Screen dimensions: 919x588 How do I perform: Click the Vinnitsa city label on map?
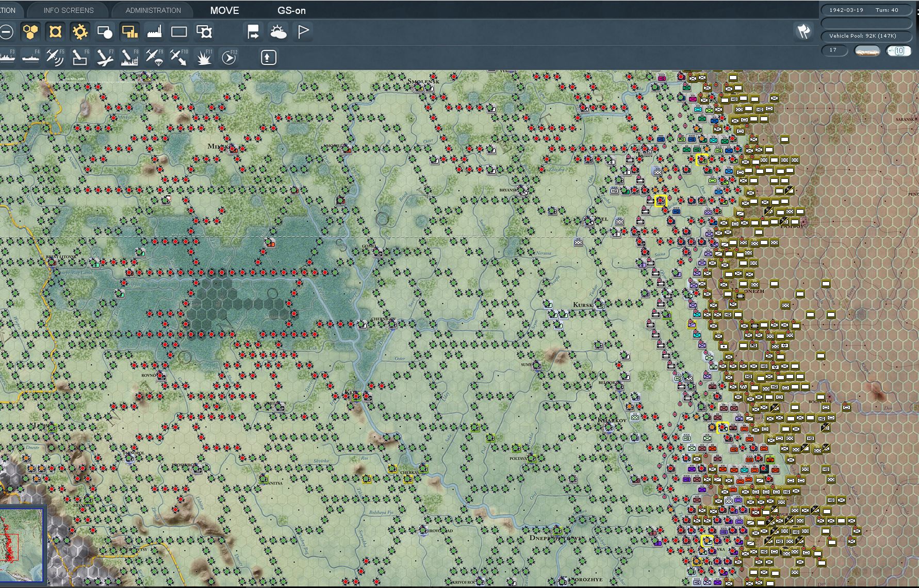point(272,483)
